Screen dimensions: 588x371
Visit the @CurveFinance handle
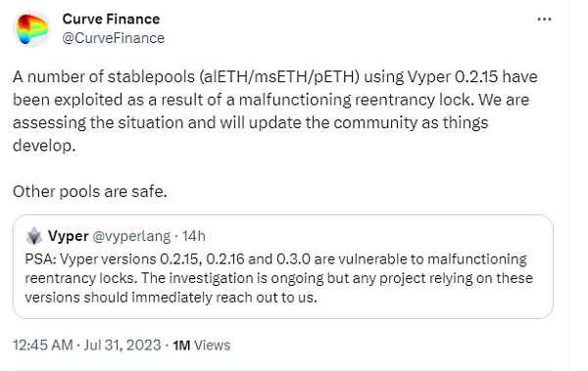[x=114, y=38]
